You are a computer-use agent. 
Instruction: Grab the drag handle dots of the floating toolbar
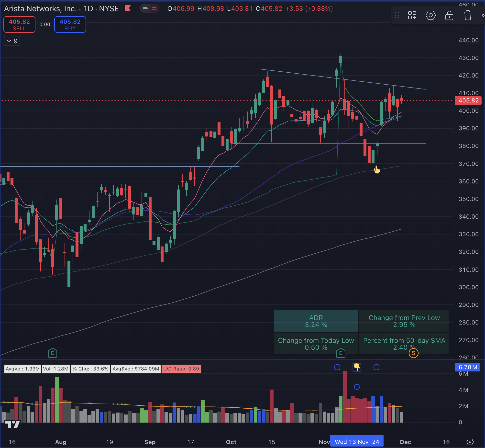397,15
